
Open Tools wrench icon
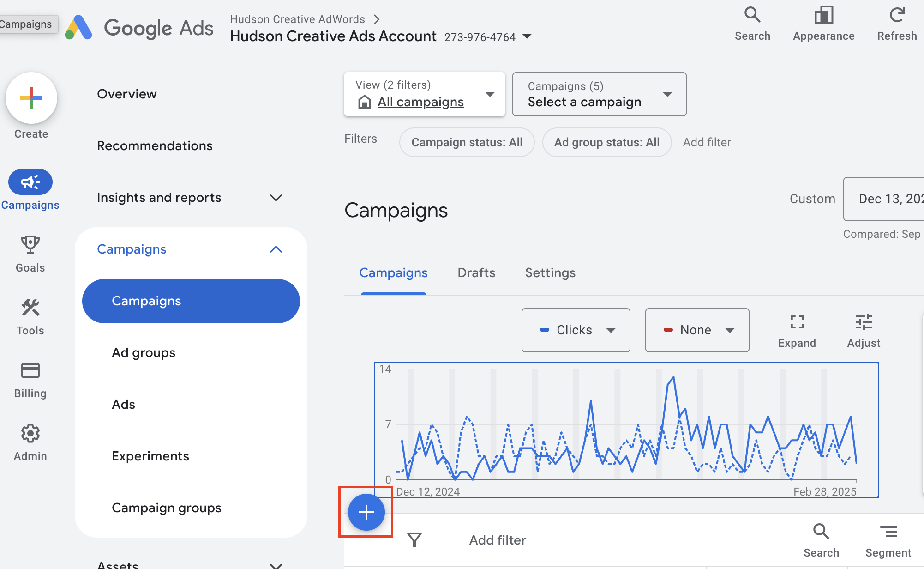pyautogui.click(x=30, y=308)
